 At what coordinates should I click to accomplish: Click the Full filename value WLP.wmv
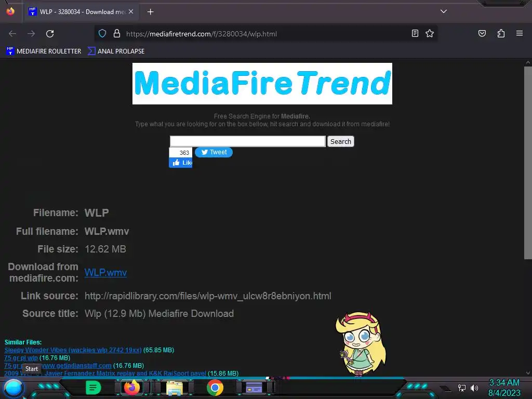coord(107,231)
